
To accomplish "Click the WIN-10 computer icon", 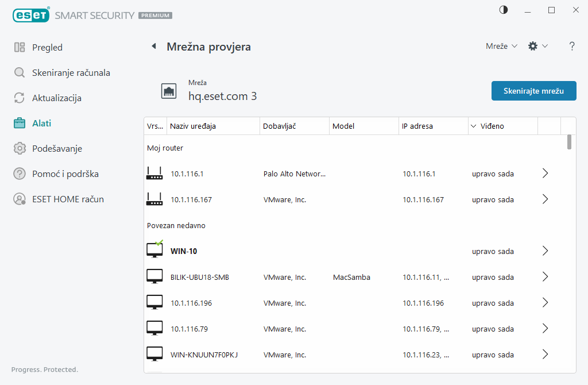I will pyautogui.click(x=154, y=251).
